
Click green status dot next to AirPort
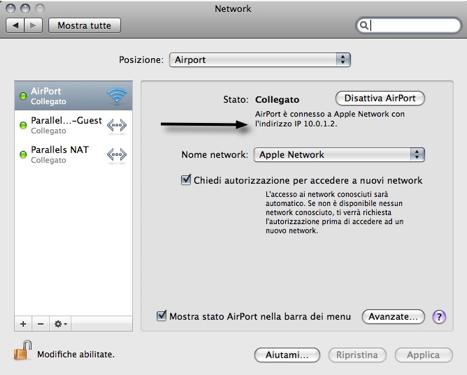[x=23, y=96]
